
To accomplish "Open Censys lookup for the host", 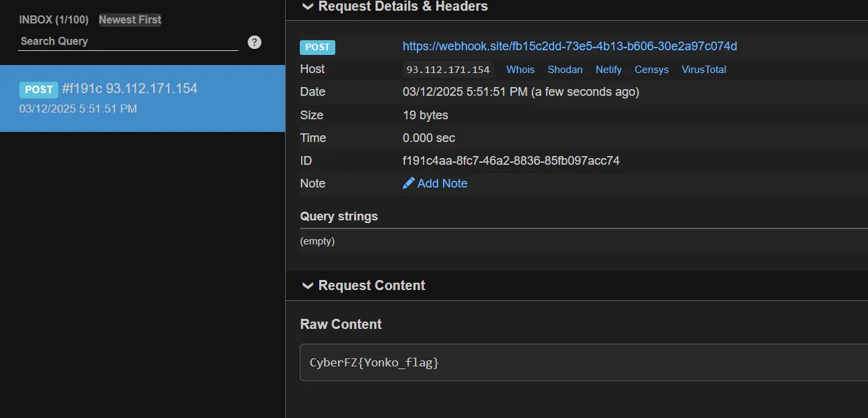I will click(651, 70).
